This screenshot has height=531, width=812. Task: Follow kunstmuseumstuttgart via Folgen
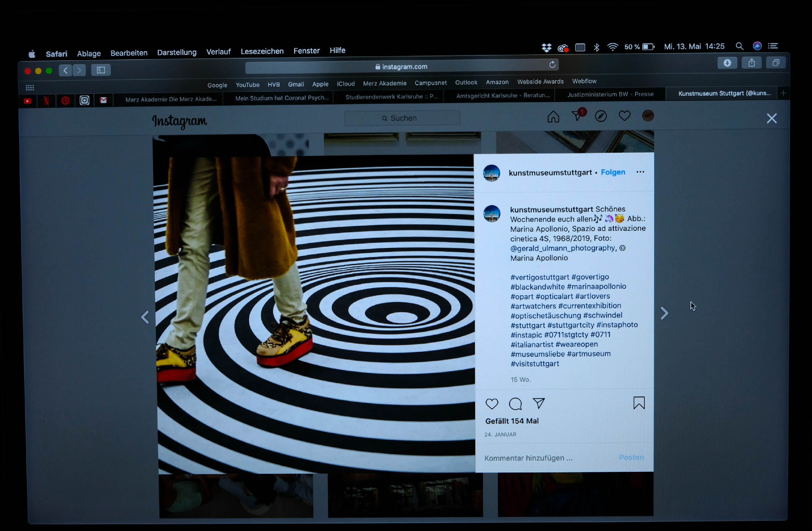613,172
